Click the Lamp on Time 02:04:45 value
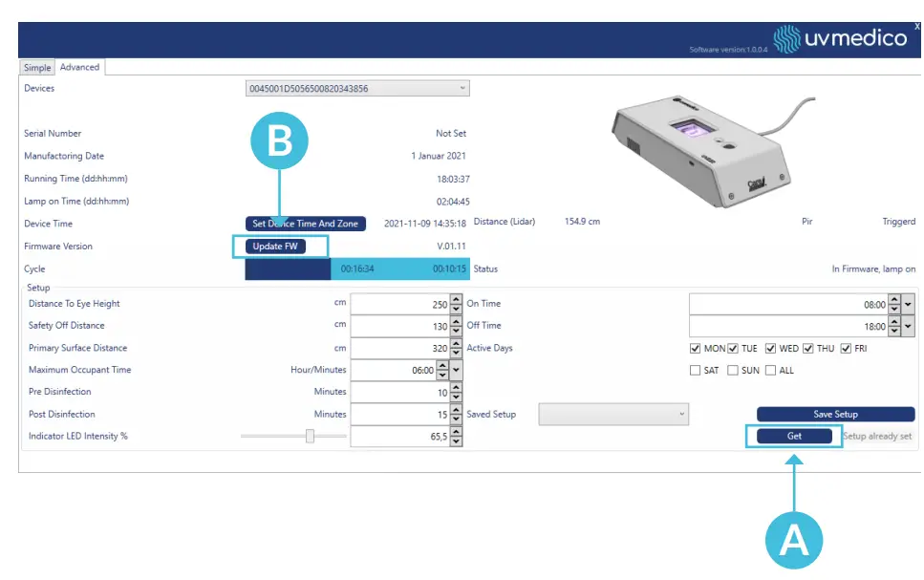The height and width of the screenshot is (580, 924). (453, 202)
